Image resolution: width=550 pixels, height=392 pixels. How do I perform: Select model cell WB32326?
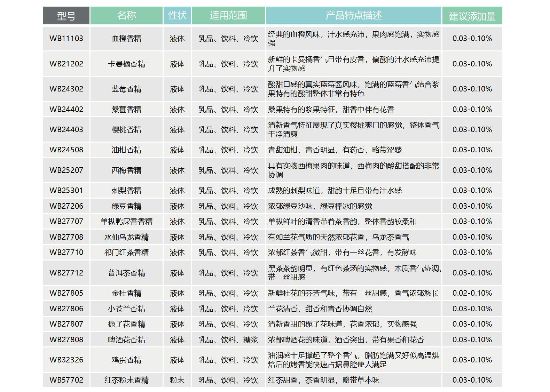tap(66, 360)
